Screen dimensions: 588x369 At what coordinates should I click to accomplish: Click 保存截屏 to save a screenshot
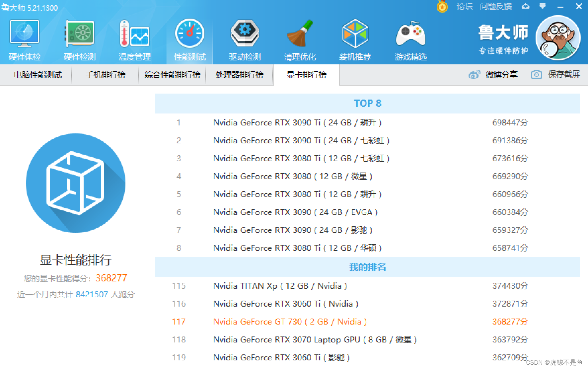555,74
